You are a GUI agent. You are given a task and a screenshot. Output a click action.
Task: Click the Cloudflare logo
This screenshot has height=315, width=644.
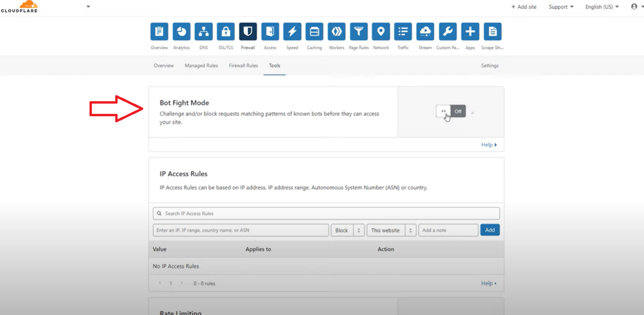click(x=19, y=7)
